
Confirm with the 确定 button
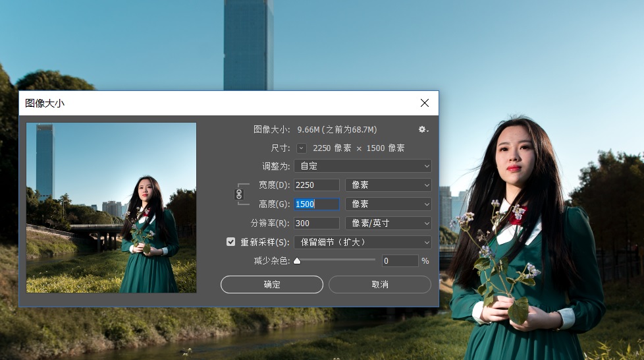[272, 284]
